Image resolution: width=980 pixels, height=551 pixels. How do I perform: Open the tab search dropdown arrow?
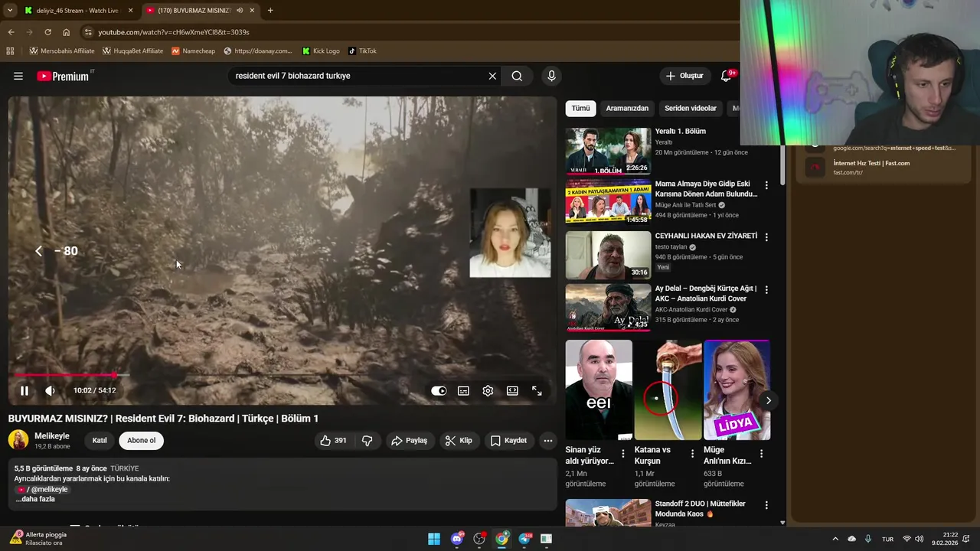(9, 11)
